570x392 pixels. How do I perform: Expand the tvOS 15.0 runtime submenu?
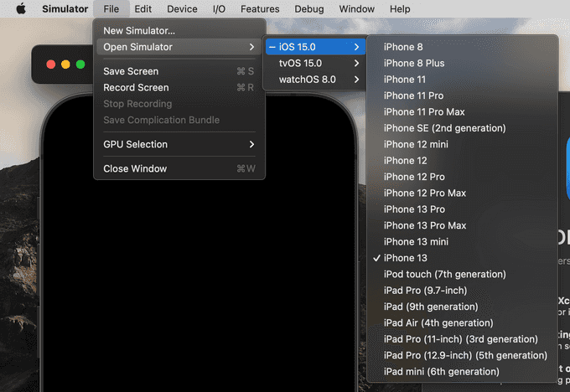click(x=315, y=63)
